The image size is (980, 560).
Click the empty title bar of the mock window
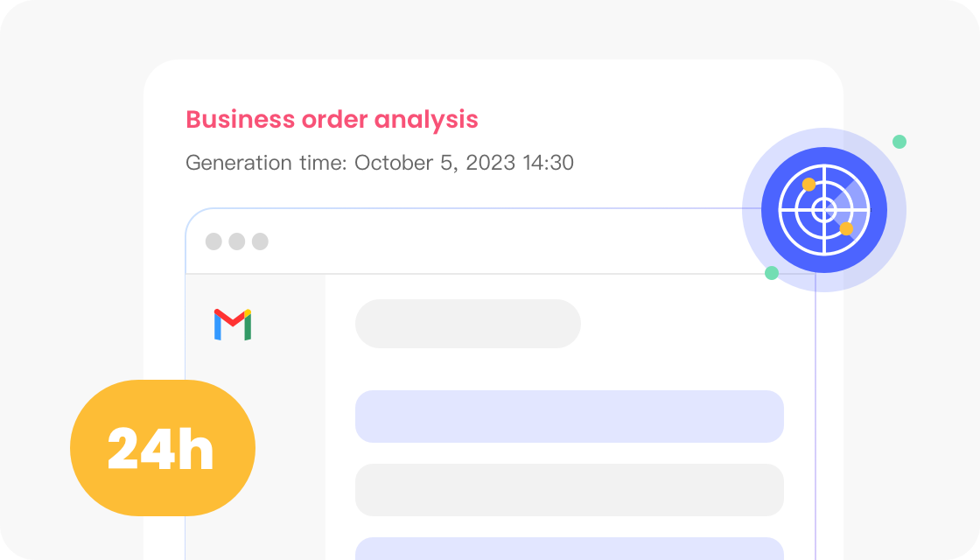pyautogui.click(x=490, y=241)
